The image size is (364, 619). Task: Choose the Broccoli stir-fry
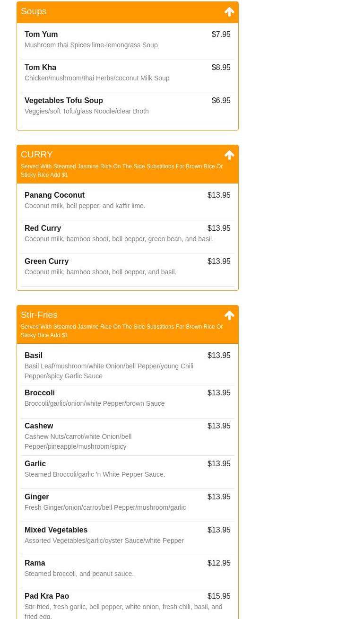40,393
